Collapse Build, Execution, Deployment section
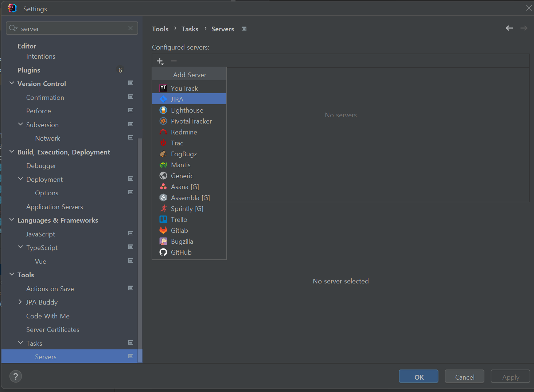The height and width of the screenshot is (392, 534). click(12, 152)
